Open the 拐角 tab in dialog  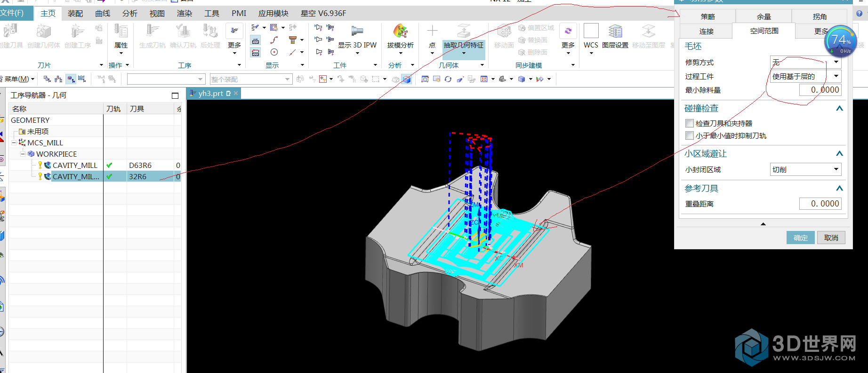[820, 16]
